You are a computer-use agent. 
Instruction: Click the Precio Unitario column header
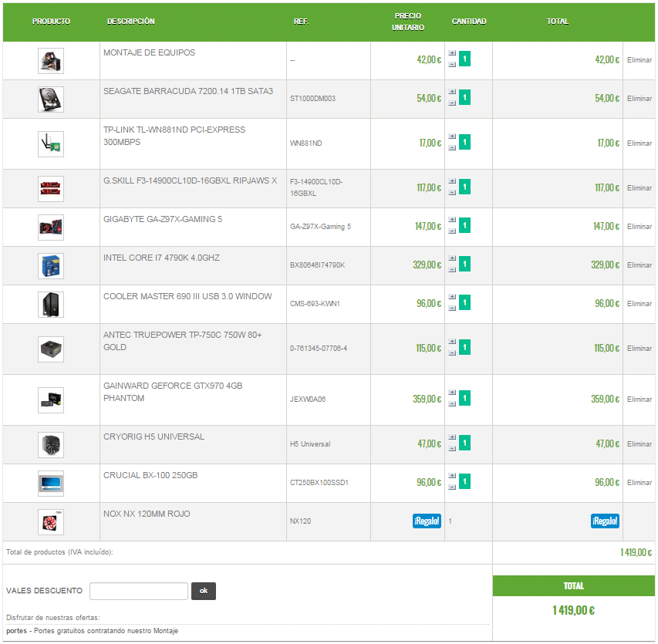pos(408,22)
